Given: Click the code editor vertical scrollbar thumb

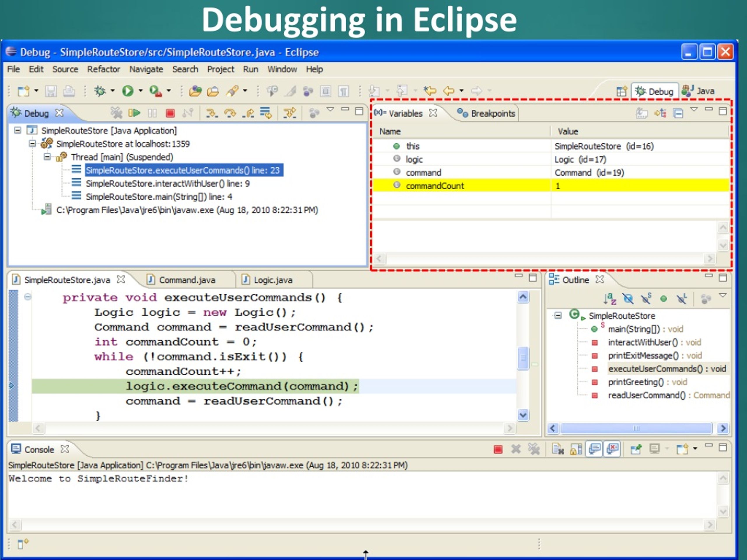Looking at the screenshot, I should coord(523,358).
